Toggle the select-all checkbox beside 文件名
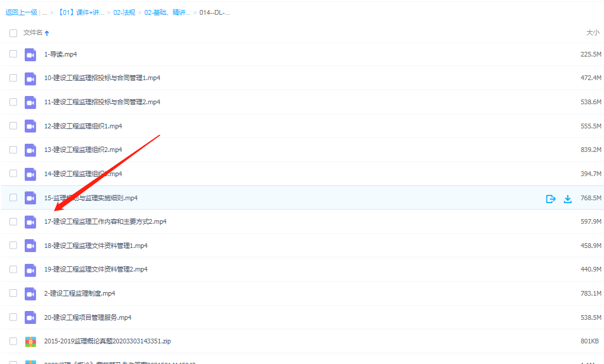The width and height of the screenshot is (604, 364). (x=13, y=33)
